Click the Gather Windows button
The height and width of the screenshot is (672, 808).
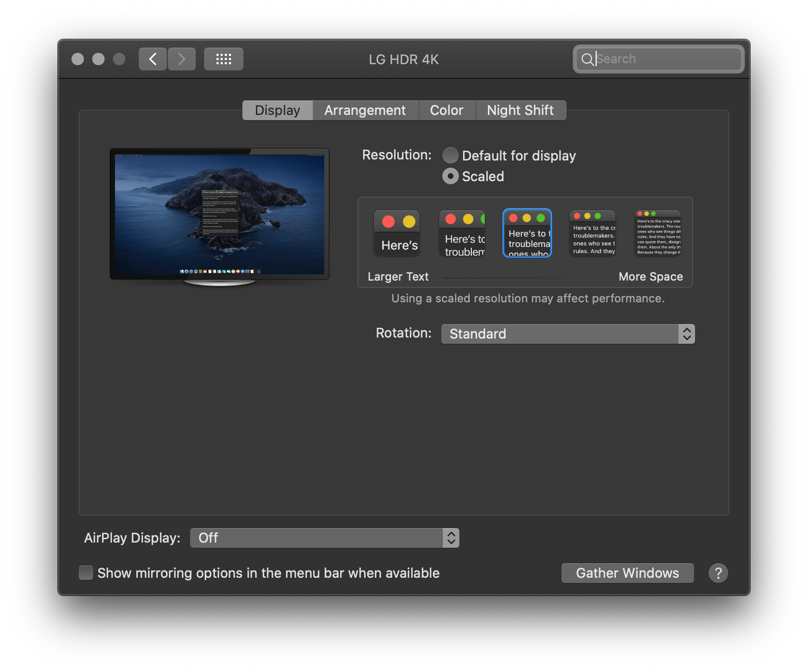pos(627,573)
